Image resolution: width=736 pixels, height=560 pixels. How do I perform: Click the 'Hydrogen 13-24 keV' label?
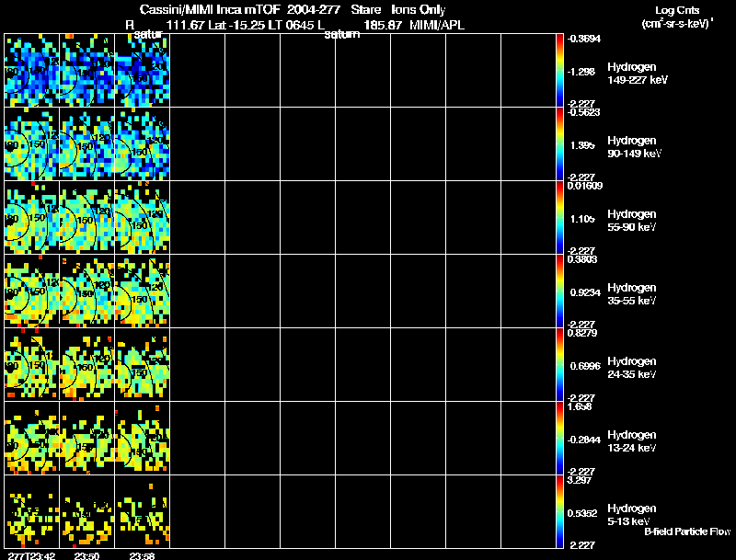pos(632,441)
